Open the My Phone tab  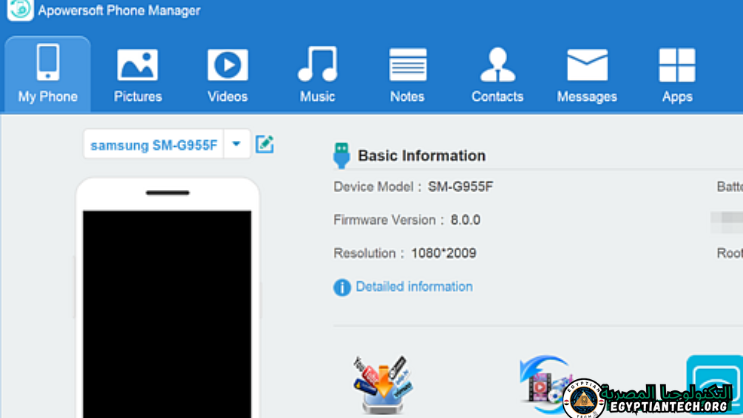47,75
